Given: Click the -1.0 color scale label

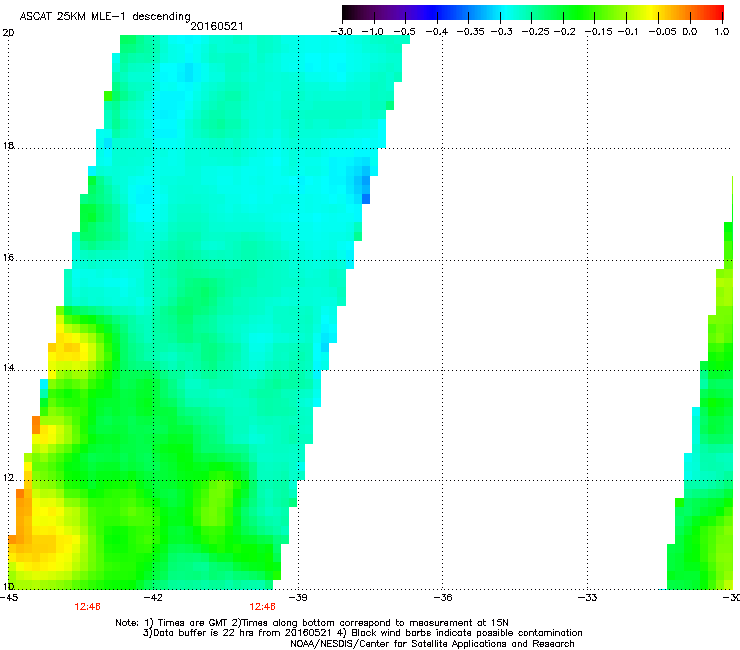Looking at the screenshot, I should (x=372, y=32).
